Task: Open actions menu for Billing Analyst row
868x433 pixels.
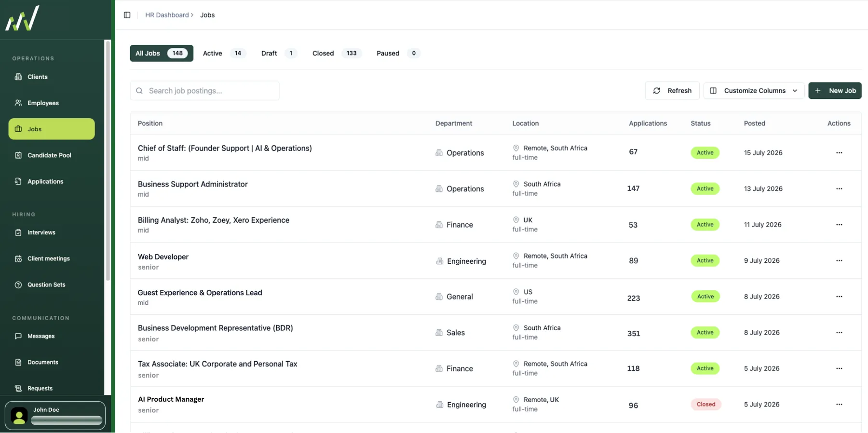Action: (839, 225)
